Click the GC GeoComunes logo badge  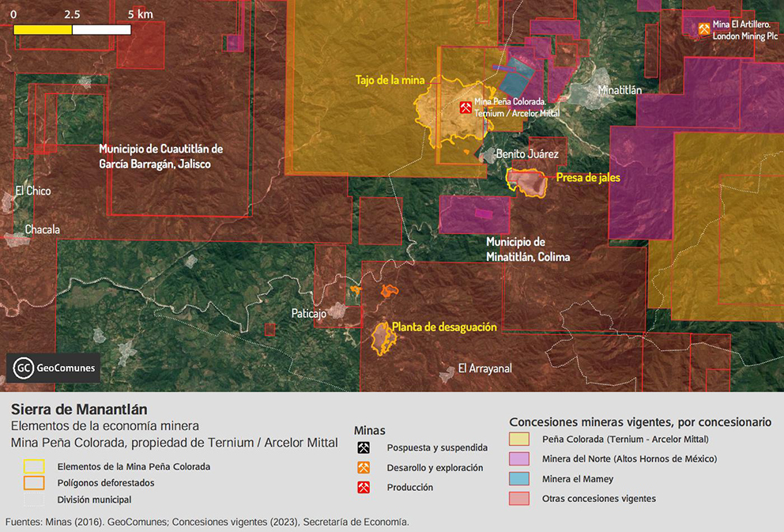54,368
